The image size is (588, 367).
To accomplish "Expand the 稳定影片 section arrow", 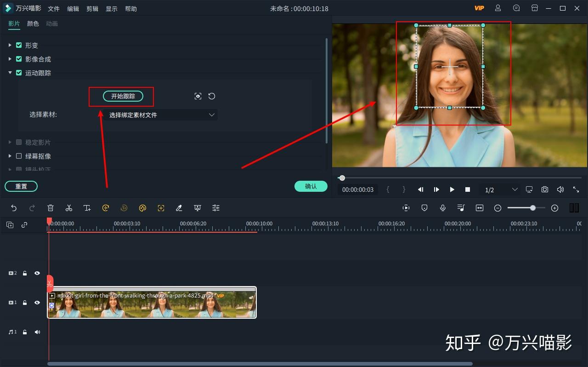I will pyautogui.click(x=10, y=142).
